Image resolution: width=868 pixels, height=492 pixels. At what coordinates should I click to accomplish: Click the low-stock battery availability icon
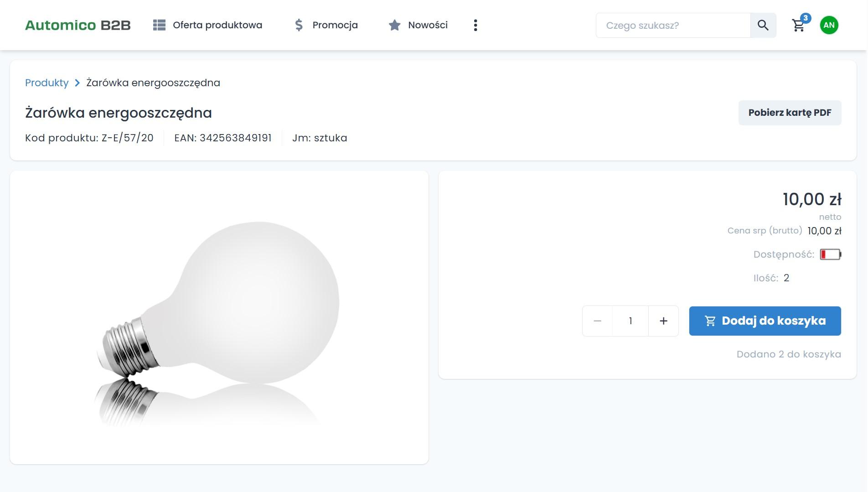tap(830, 254)
